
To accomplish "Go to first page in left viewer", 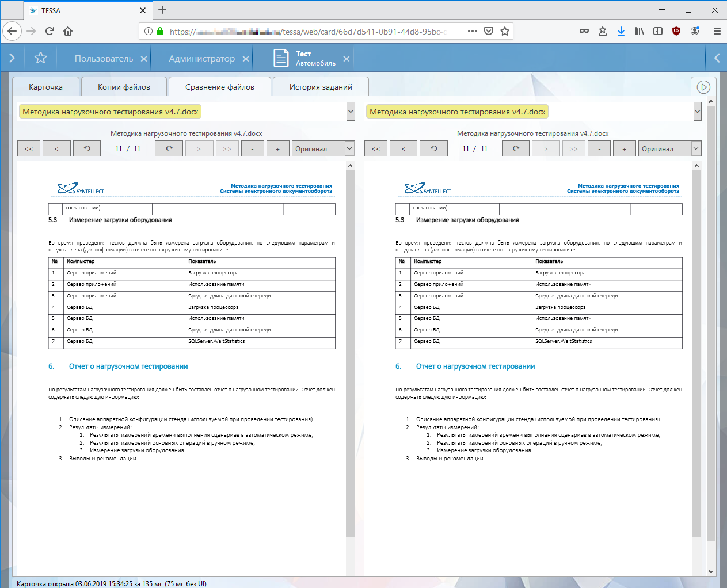I will coord(29,149).
